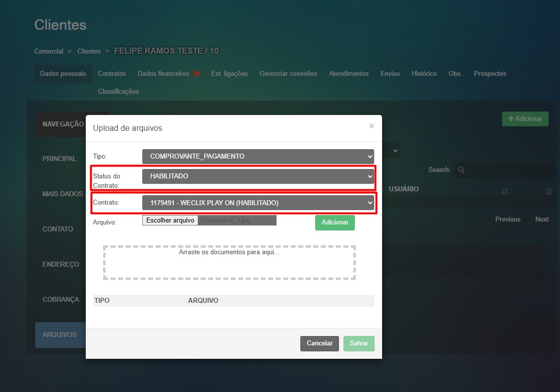Close the Upload de arquivos dialog
Image resolution: width=560 pixels, height=392 pixels.
371,126
